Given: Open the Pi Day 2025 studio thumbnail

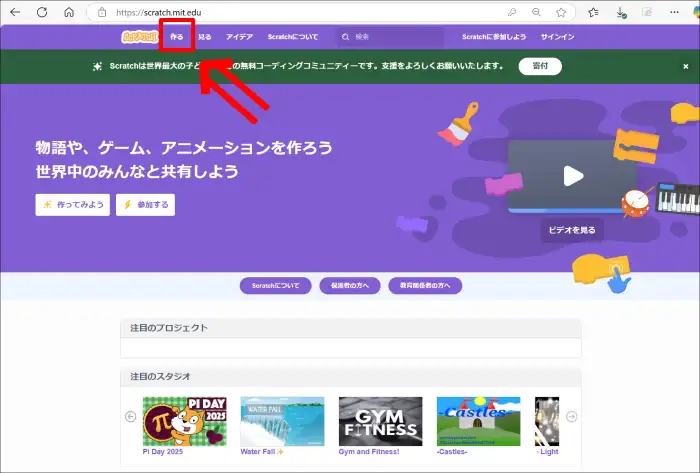Looking at the screenshot, I should click(184, 421).
